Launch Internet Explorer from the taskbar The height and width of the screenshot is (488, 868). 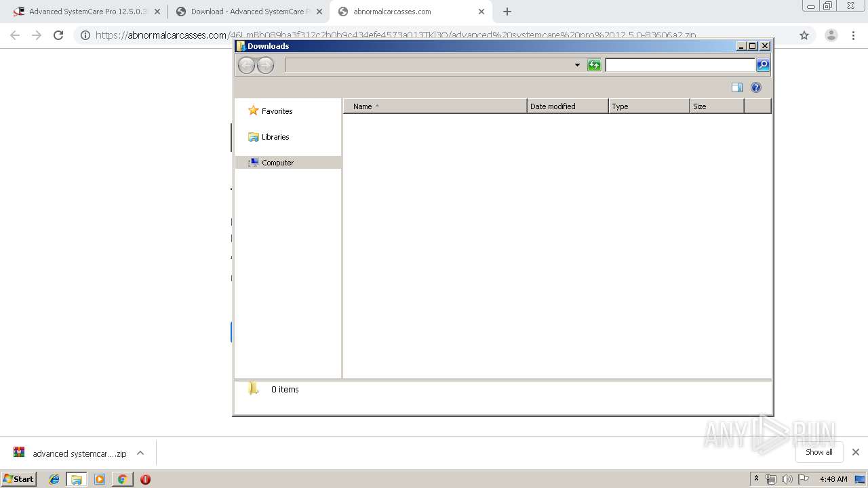pyautogui.click(x=54, y=479)
